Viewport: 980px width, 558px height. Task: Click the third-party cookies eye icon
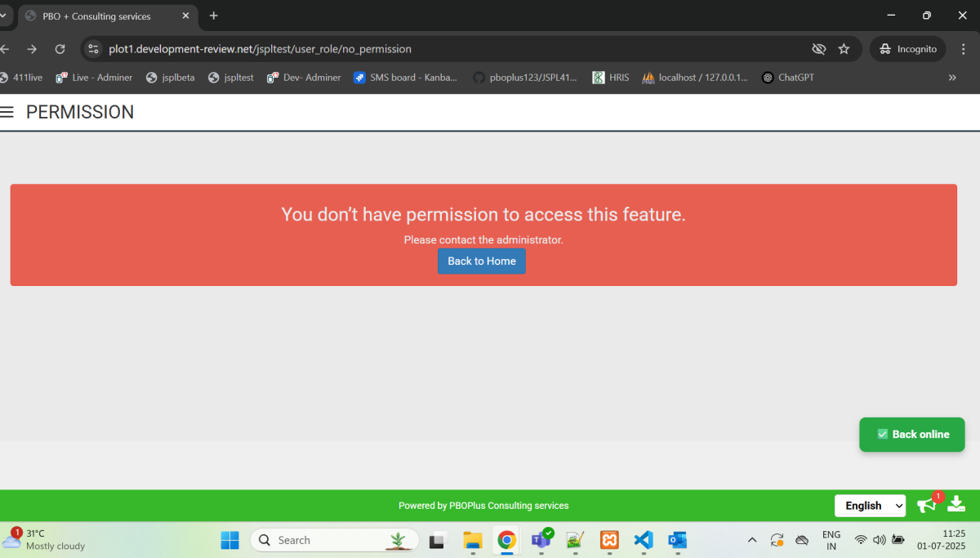click(818, 49)
